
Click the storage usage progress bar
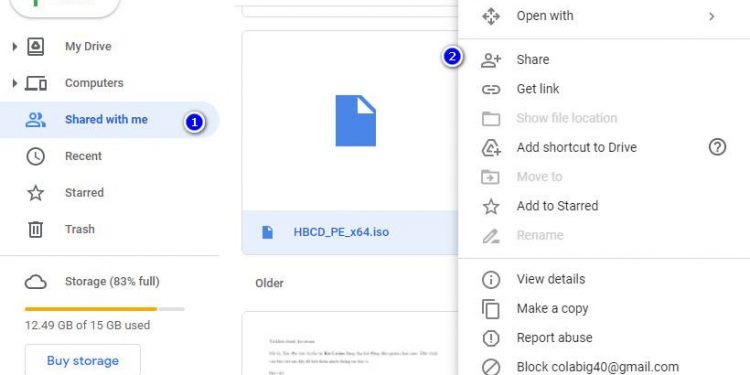pos(104,309)
